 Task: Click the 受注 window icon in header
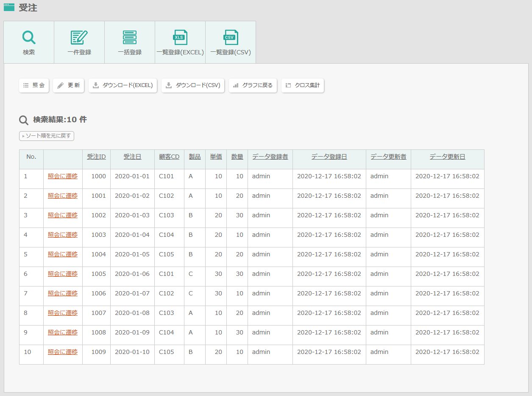pyautogui.click(x=9, y=7)
